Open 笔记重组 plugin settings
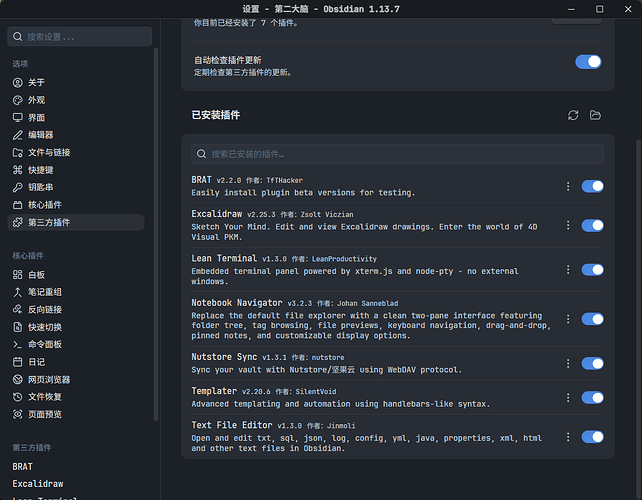Image resolution: width=642 pixels, height=500 pixels. click(x=76, y=292)
